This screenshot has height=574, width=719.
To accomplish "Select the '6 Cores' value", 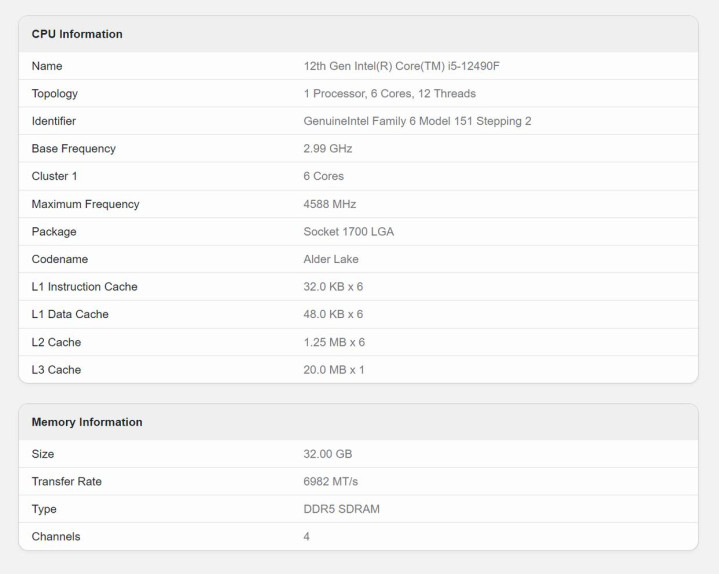I will pyautogui.click(x=323, y=176).
